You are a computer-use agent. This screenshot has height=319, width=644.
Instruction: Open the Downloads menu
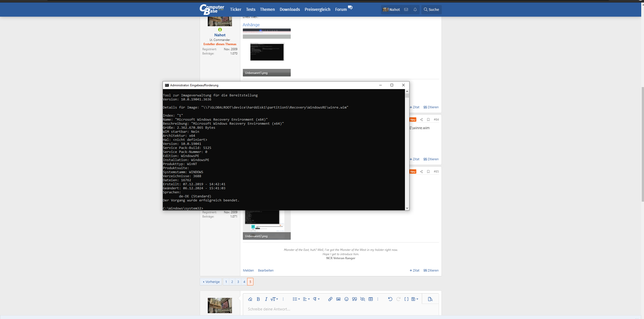[x=290, y=9]
